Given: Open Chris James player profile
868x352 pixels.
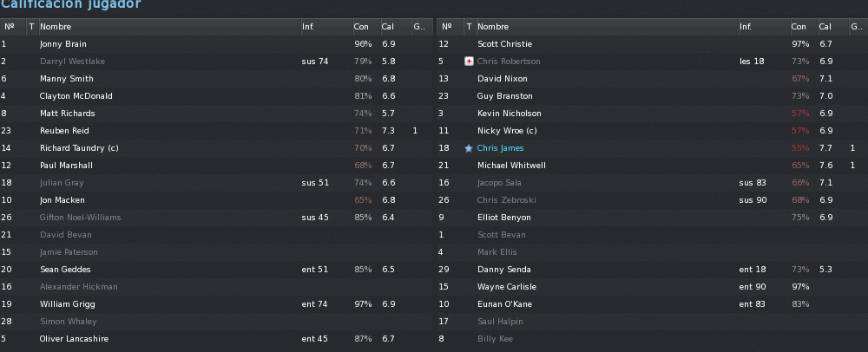Looking at the screenshot, I should point(500,148).
